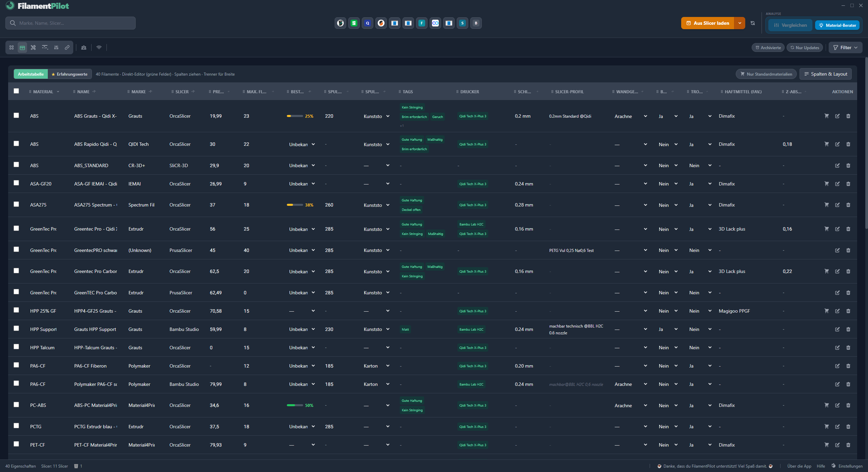Open the Material-Berater button
Viewport: 868px width, 472px height.
837,25
